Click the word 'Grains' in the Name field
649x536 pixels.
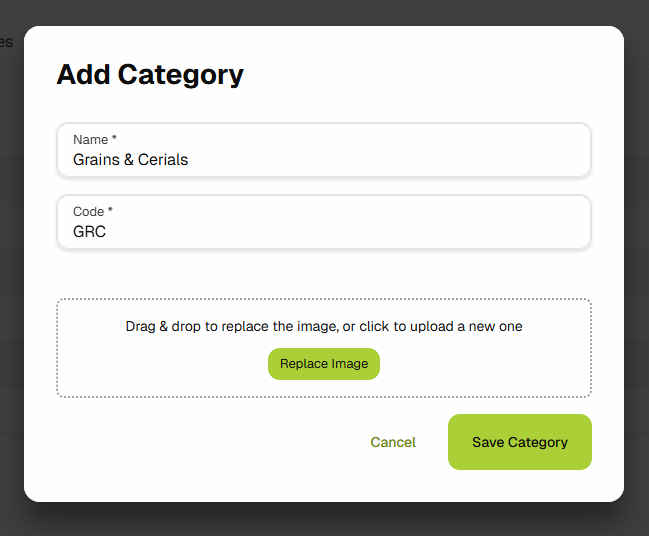[96, 159]
